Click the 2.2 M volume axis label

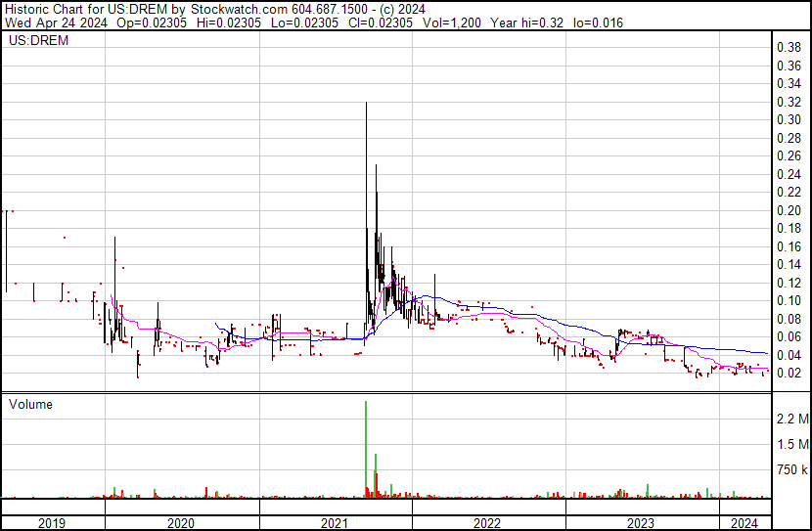point(790,419)
